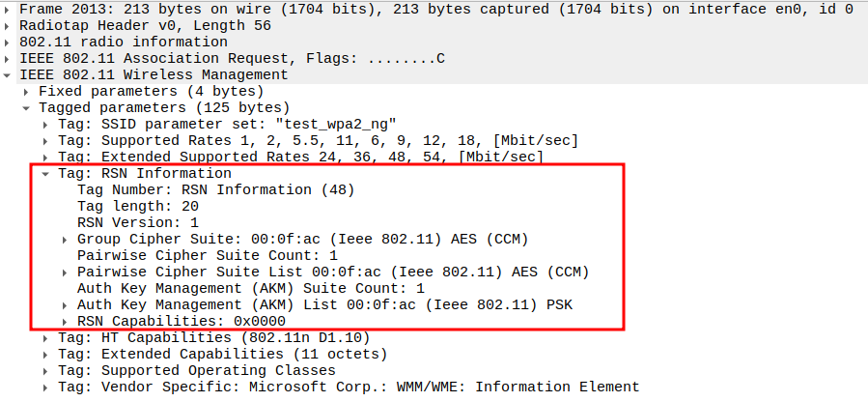Select the RSN Version: 1 field

click(137, 222)
